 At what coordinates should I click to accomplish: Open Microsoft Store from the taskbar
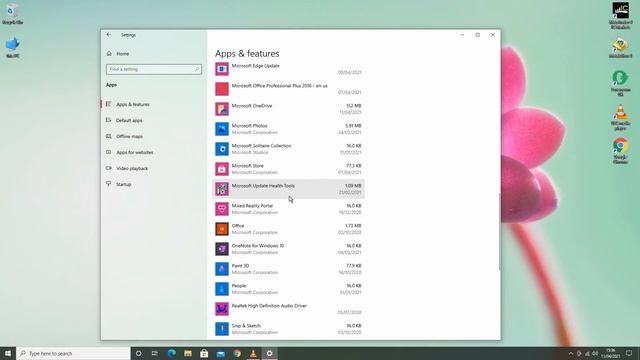pos(204,353)
